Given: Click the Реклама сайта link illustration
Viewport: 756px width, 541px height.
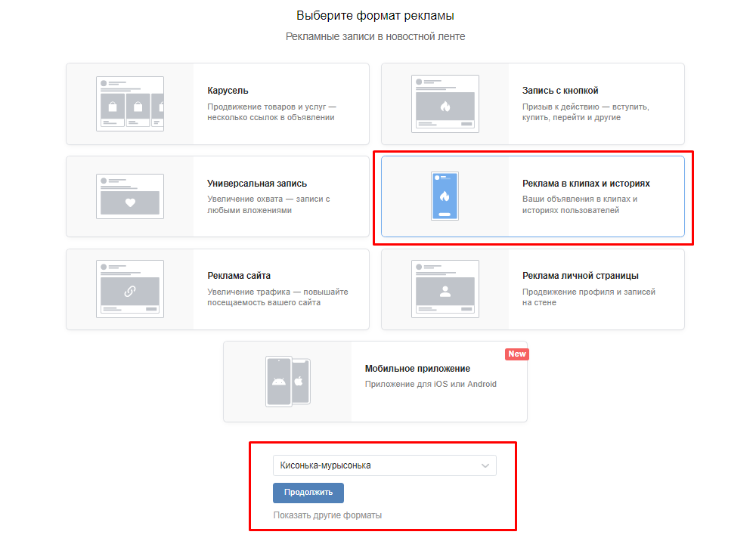Looking at the screenshot, I should [x=130, y=289].
